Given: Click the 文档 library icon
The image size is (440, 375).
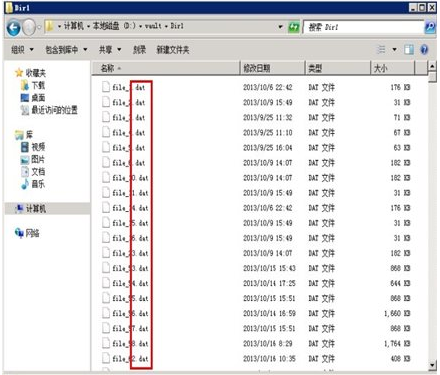Looking at the screenshot, I should pos(25,171).
